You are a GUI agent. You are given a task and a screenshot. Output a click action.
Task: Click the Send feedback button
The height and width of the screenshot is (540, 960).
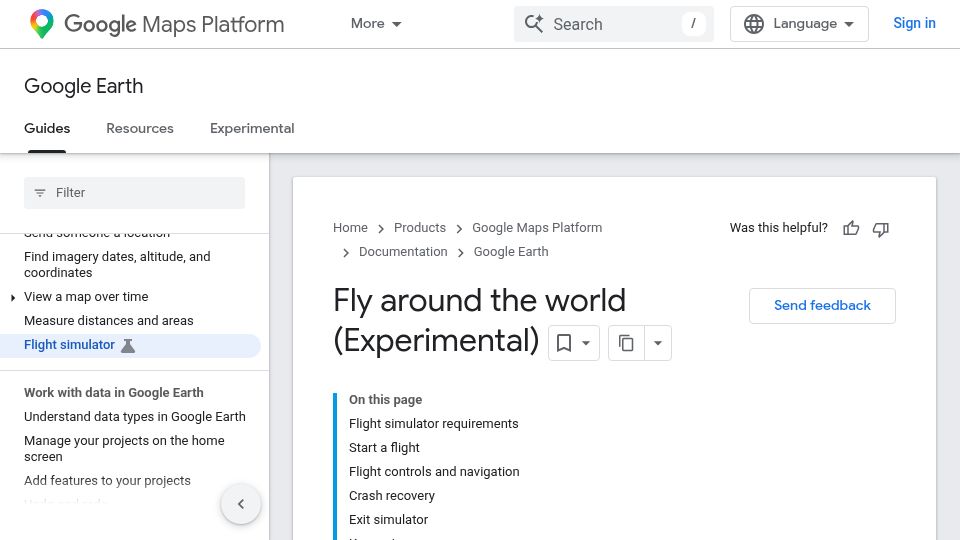pos(822,306)
